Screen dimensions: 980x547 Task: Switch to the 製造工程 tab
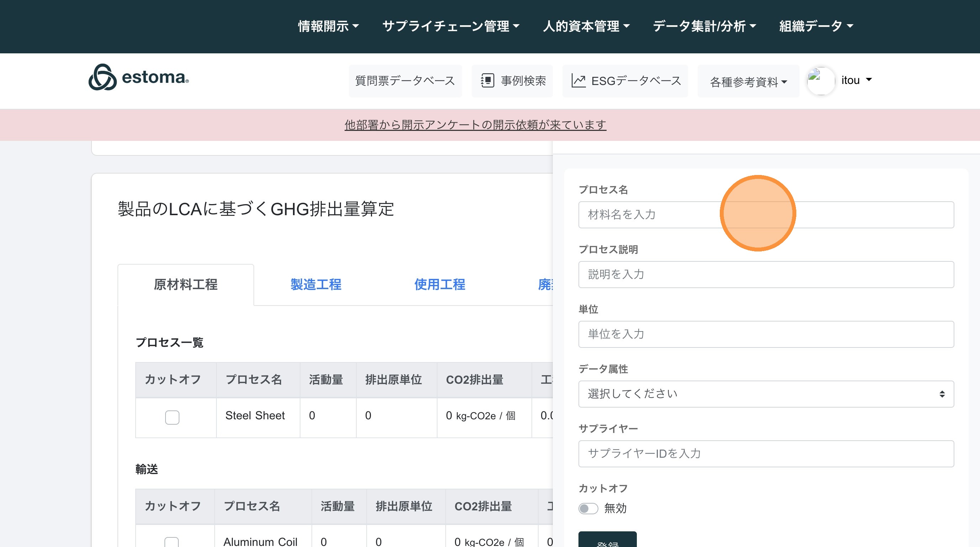point(316,284)
